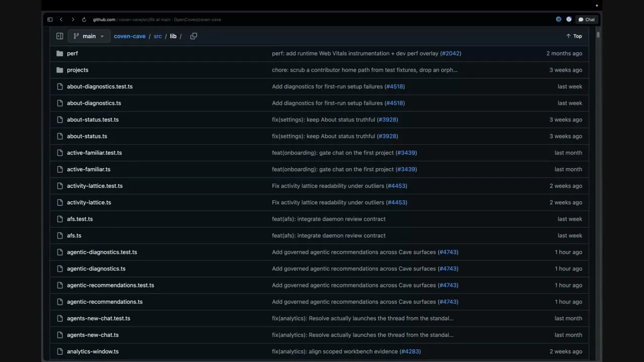Screen dimensions: 644x362
Task: Open PR #3928 link in about-status.ts row
Action: coord(387,136)
